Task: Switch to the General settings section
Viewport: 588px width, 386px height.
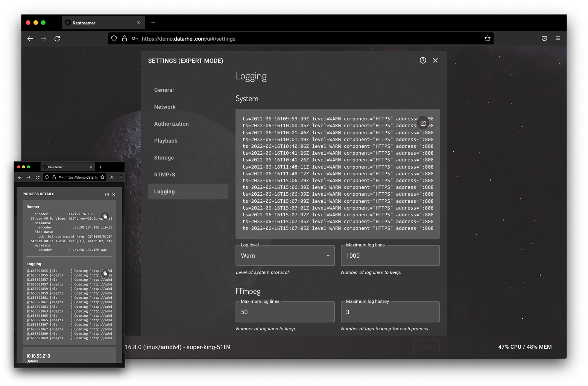Action: (x=164, y=90)
